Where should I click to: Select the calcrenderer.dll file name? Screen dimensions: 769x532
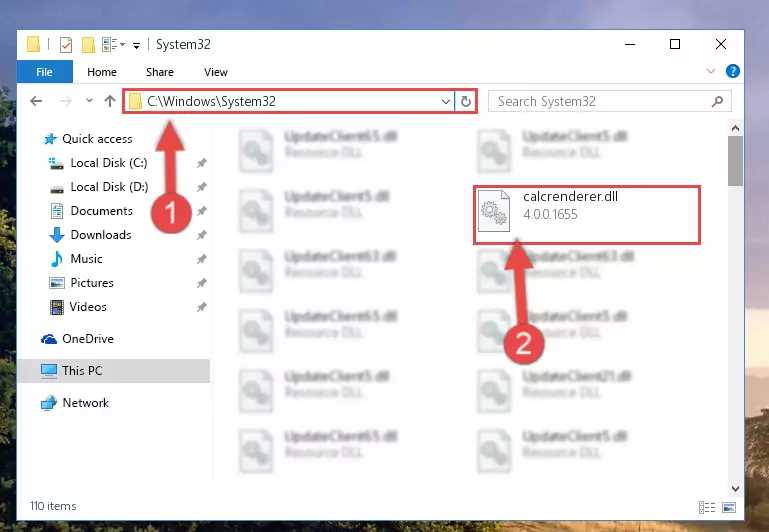(x=570, y=197)
